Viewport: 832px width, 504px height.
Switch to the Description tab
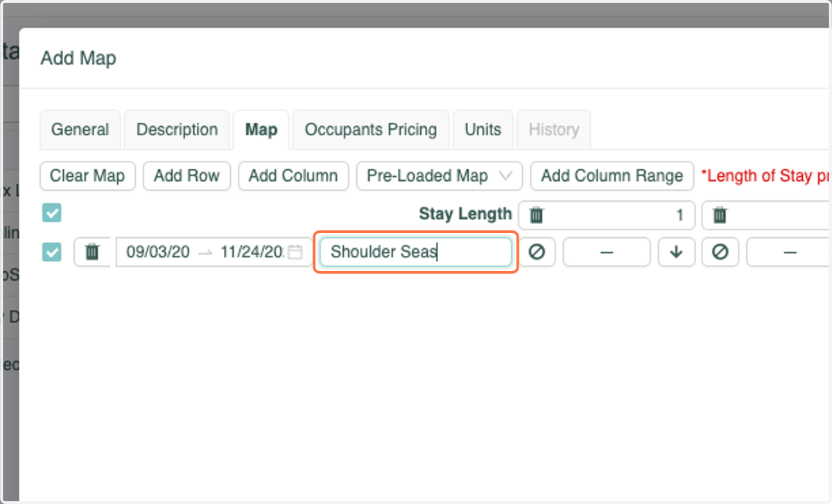click(x=177, y=130)
